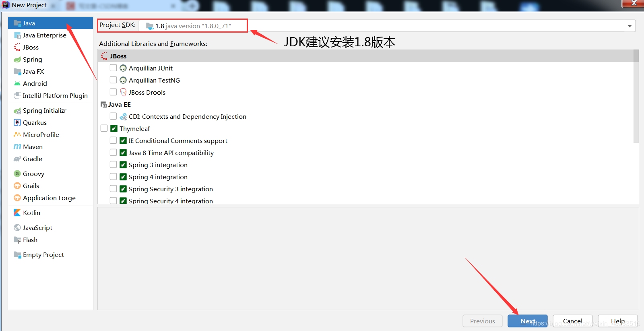Image resolution: width=644 pixels, height=331 pixels.
Task: Choose the Android project type
Action: (x=50, y=83)
